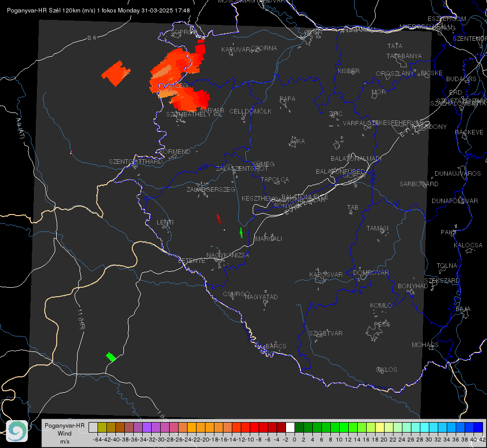The height and width of the screenshot is (448, 487).
Task: Select the dark blue swatch at 40-42
Action: coord(479,427)
